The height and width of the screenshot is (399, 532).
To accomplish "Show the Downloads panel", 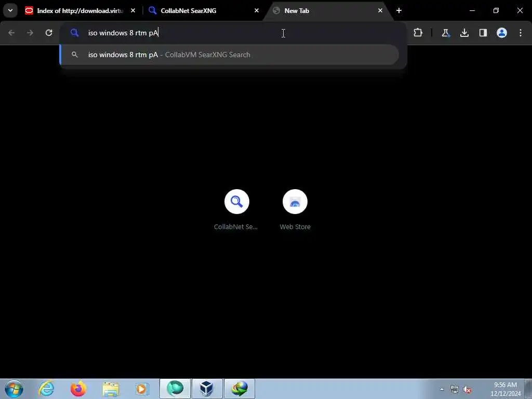I will [x=464, y=33].
